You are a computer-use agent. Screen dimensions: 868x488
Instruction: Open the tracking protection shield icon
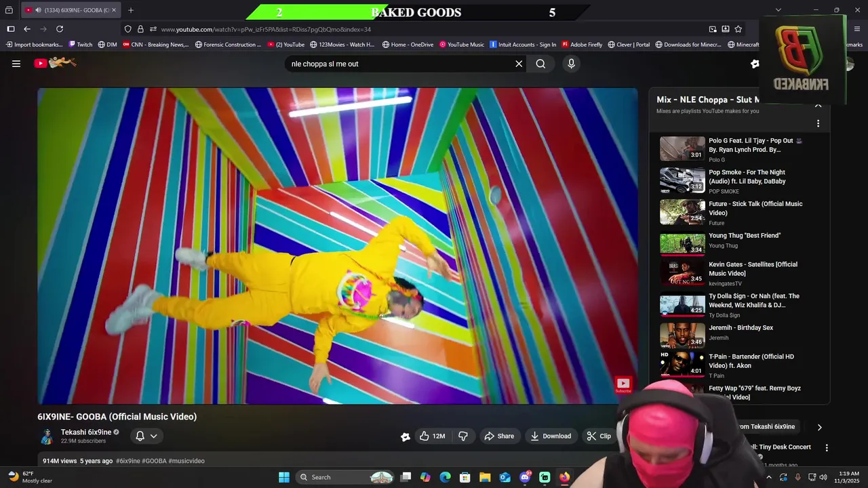click(x=127, y=29)
